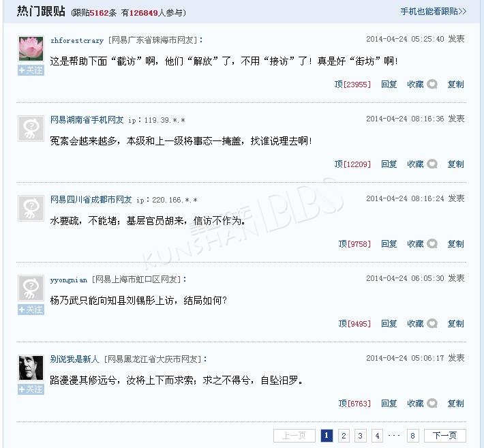Jump to page 8 of comments
The image size is (484, 448).
(x=412, y=436)
